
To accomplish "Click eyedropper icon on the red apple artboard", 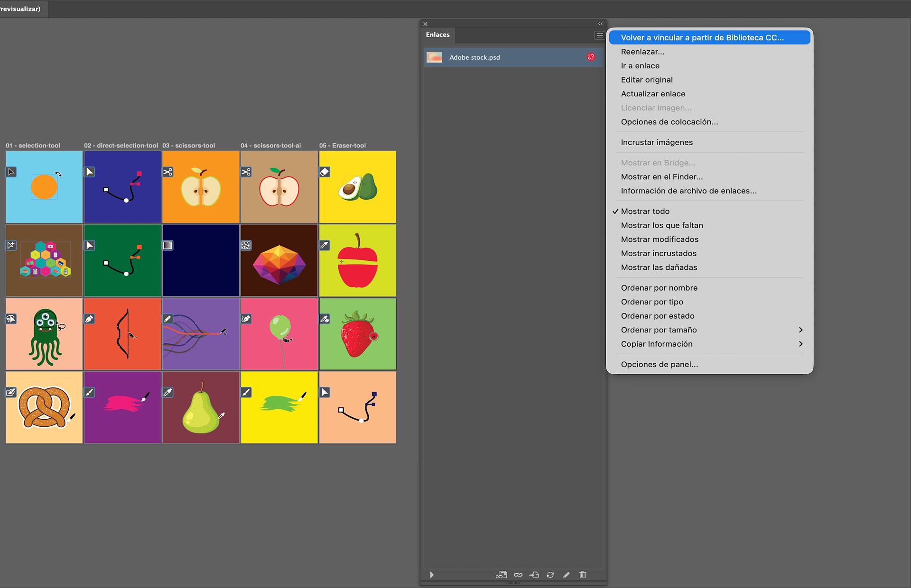I will click(x=325, y=245).
